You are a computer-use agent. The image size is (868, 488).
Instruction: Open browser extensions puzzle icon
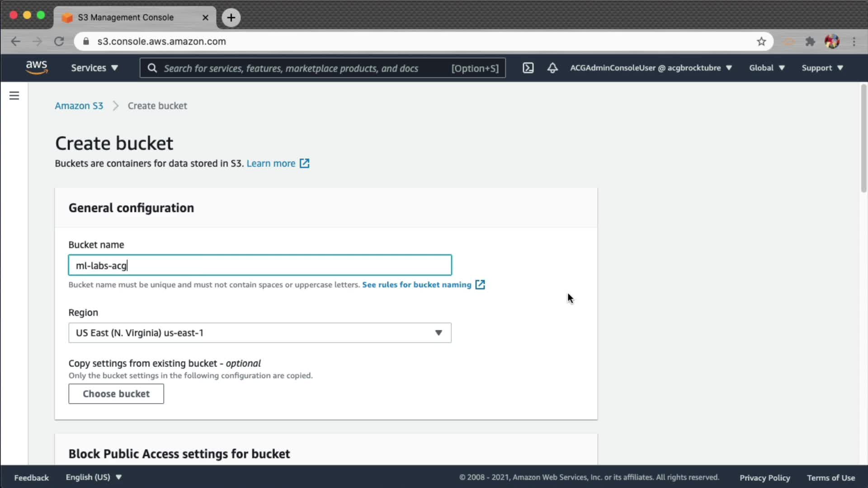click(810, 42)
